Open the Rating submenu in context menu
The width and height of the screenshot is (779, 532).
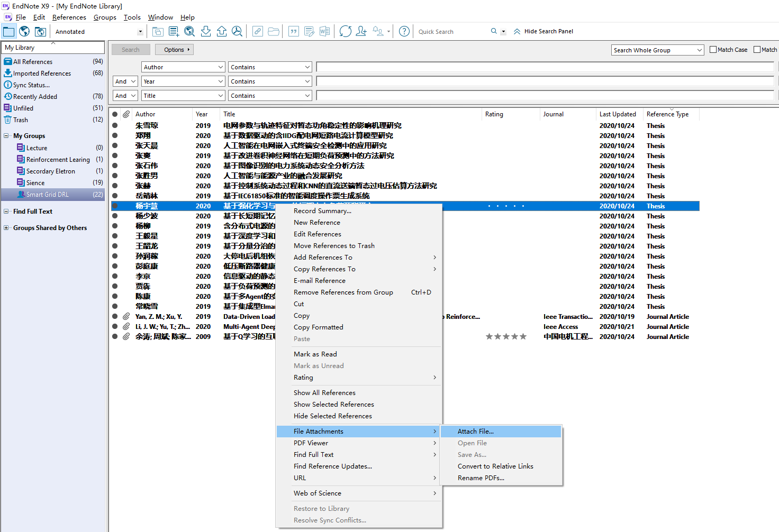[x=359, y=378]
